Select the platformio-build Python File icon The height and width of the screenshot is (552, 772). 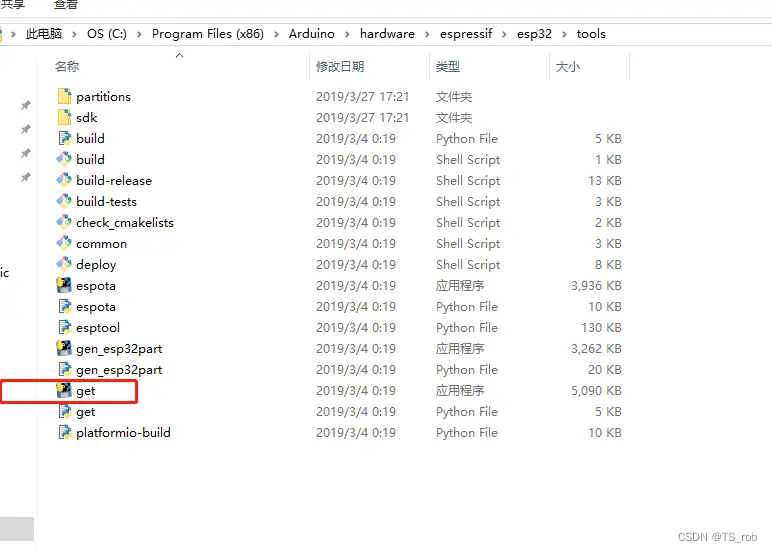point(64,432)
